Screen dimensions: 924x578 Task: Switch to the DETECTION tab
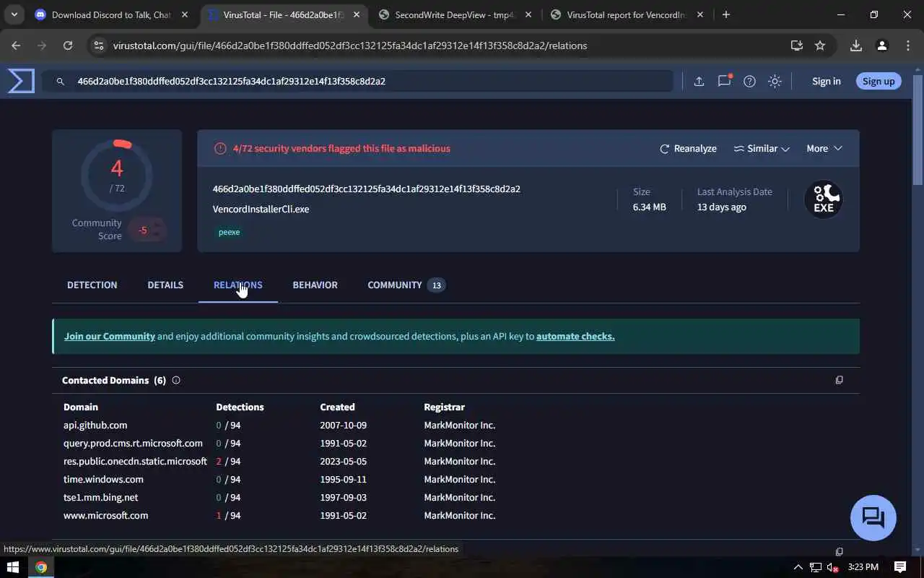92,285
